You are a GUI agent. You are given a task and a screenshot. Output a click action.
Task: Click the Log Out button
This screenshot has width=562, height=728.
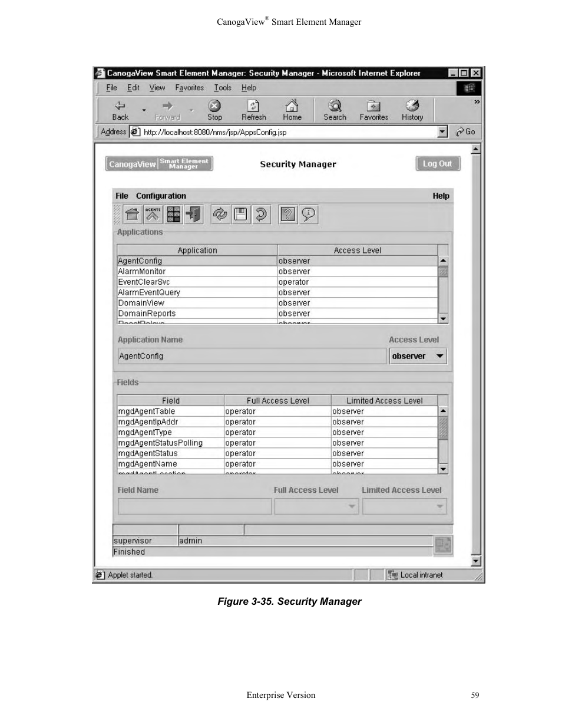point(438,164)
